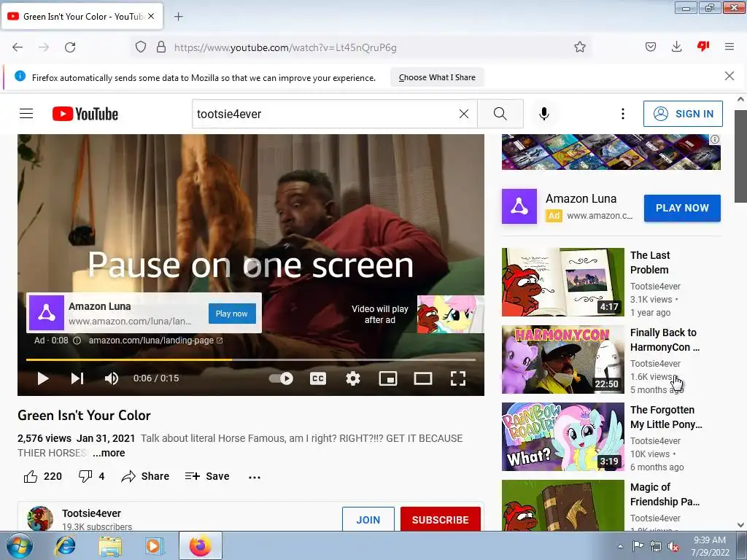The image size is (747, 560).
Task: Open Windows Explorer from taskbar
Action: [110, 545]
